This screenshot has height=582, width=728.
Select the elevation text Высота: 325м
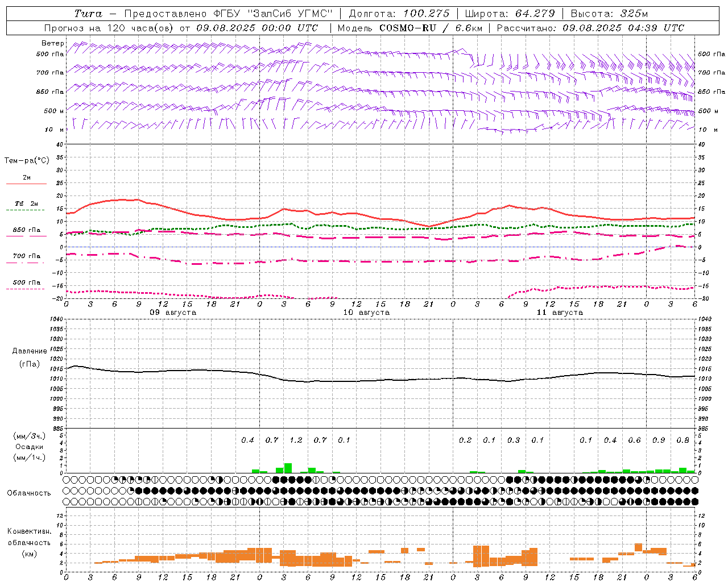pyautogui.click(x=609, y=14)
